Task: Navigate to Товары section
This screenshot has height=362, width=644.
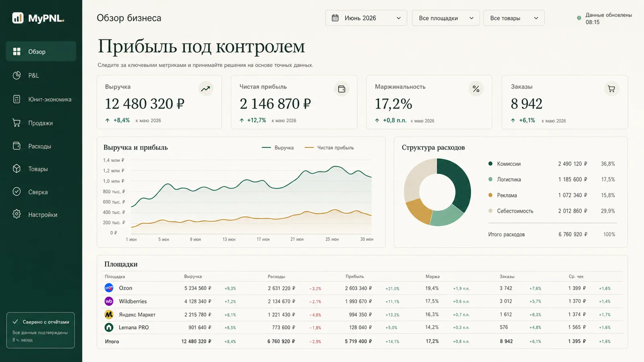Action: 38,169
